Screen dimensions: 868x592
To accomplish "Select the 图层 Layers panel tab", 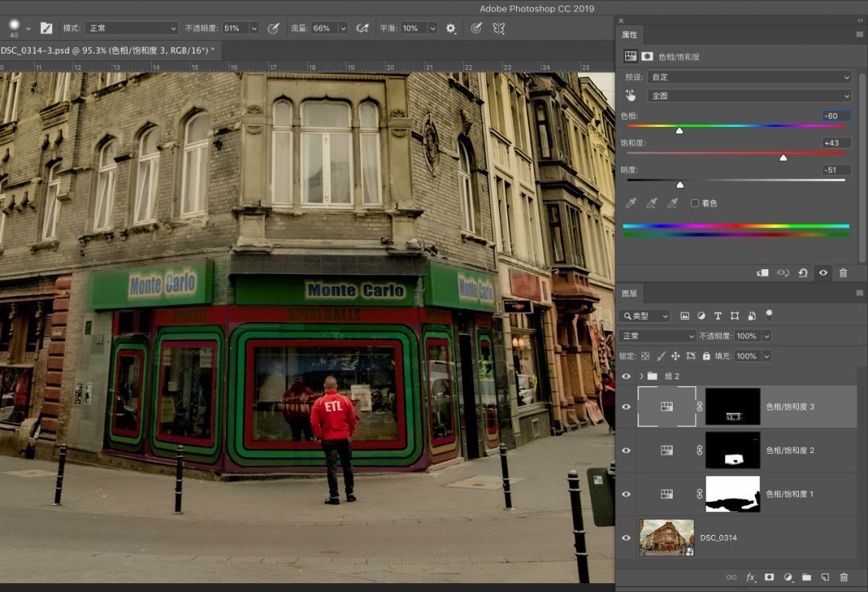I will pyautogui.click(x=629, y=293).
